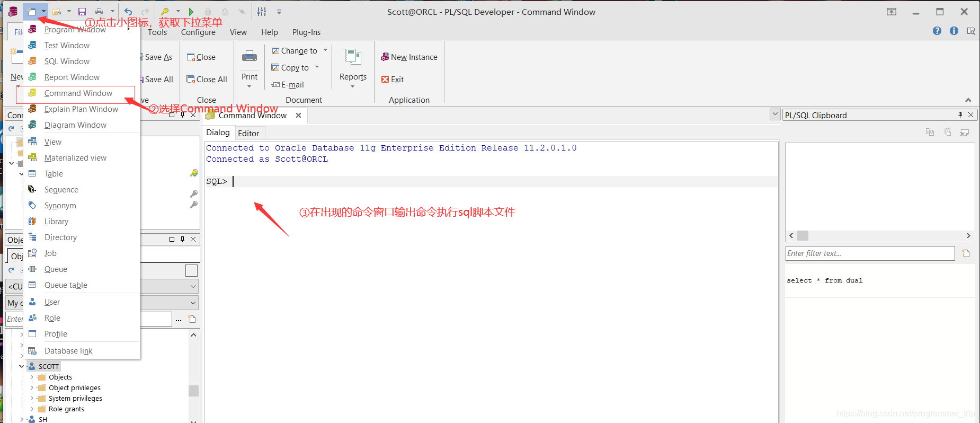
Task: Switch to the Editor tab
Action: click(x=248, y=133)
